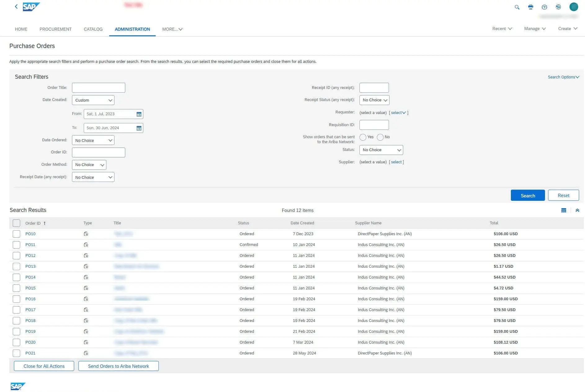Open the Manage menu
Screen dimensions: 585x392
point(535,29)
